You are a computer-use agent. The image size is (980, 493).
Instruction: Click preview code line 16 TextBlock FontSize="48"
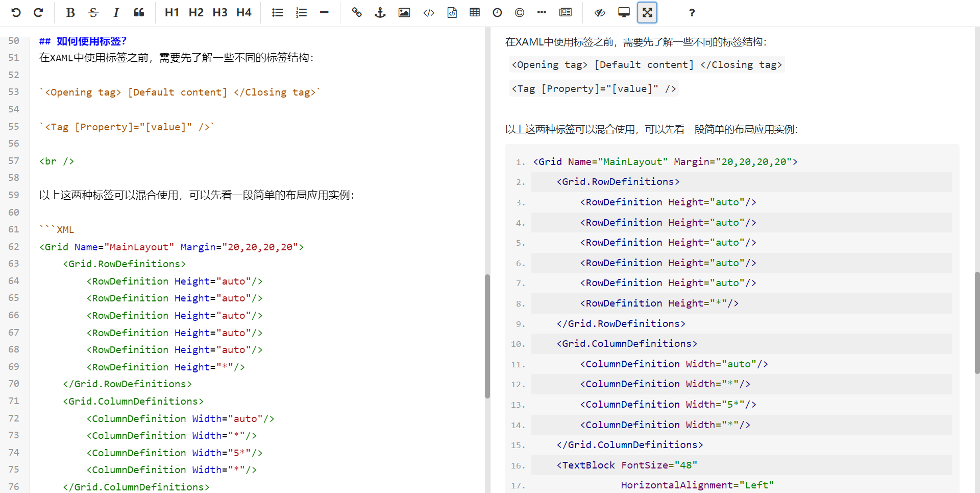click(x=627, y=465)
